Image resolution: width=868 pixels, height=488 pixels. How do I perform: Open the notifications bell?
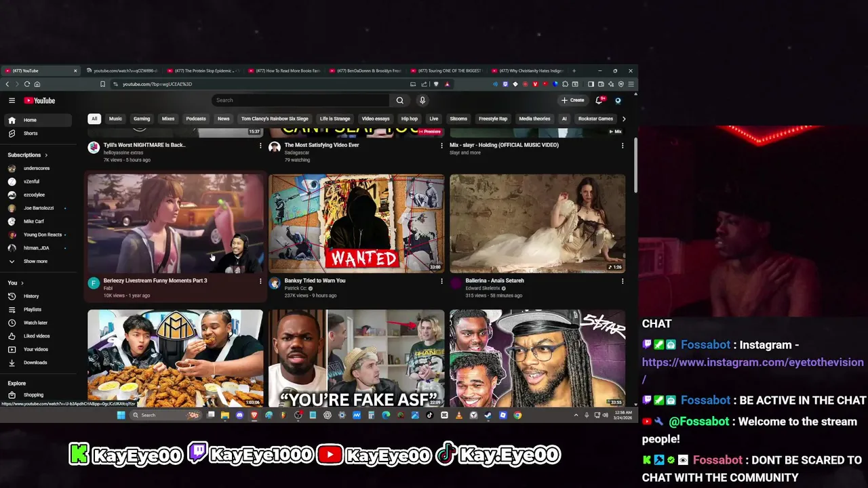(599, 100)
